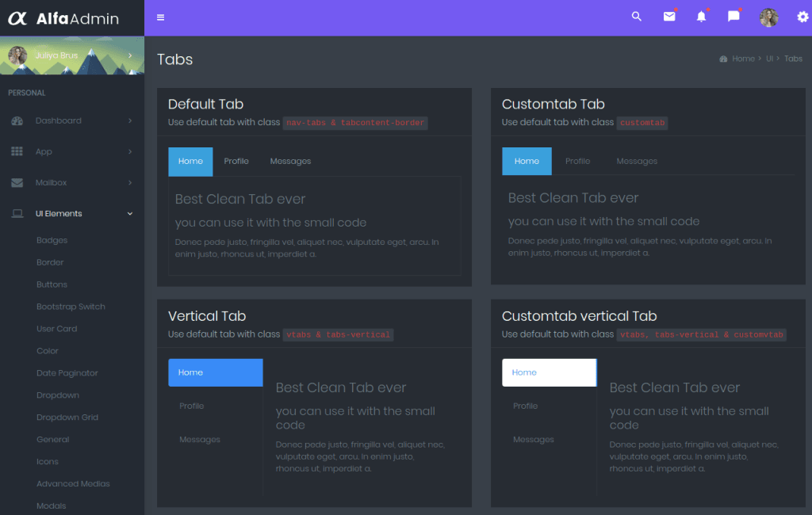Select Messages tab in Customtab Tab card
The width and height of the screenshot is (812, 515).
[x=637, y=161]
